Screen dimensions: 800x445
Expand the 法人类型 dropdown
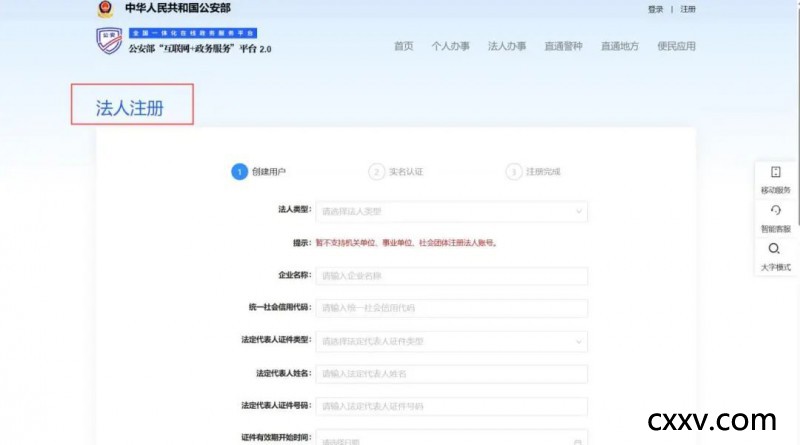click(578, 211)
